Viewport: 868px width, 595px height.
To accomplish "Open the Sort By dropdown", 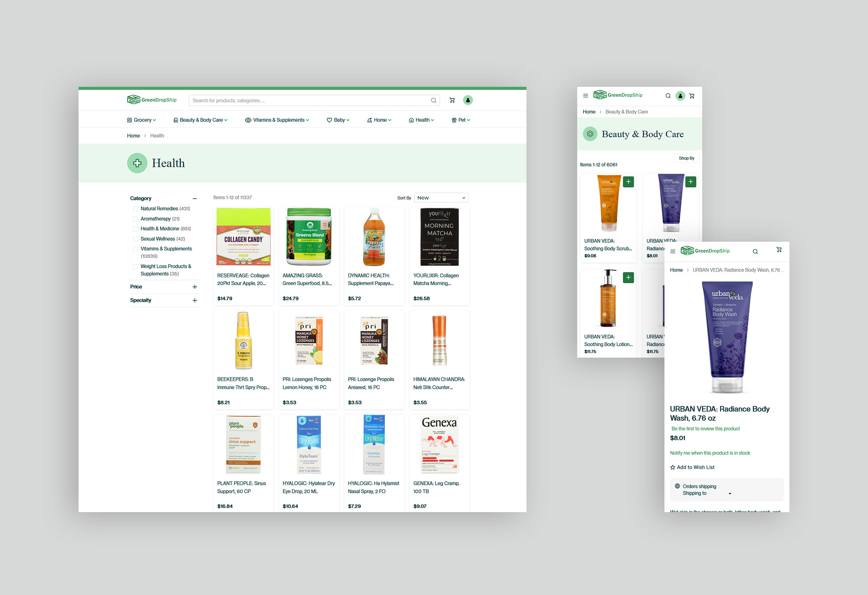I will pos(441,197).
